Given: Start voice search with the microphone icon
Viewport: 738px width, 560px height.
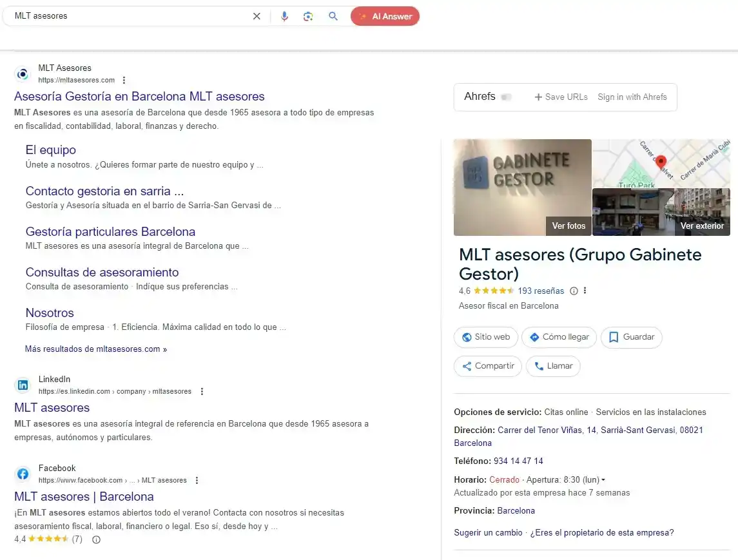Looking at the screenshot, I should pyautogui.click(x=284, y=16).
